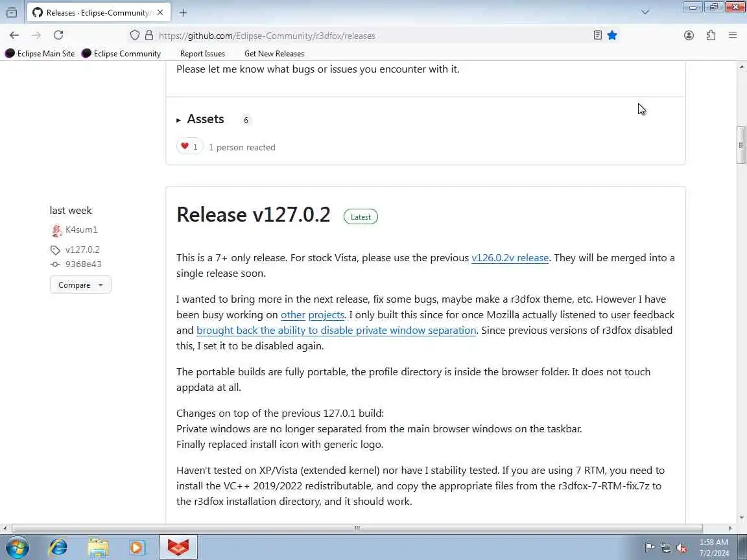The height and width of the screenshot is (560, 747).
Task: Open the network tray icon
Action: coord(665,548)
